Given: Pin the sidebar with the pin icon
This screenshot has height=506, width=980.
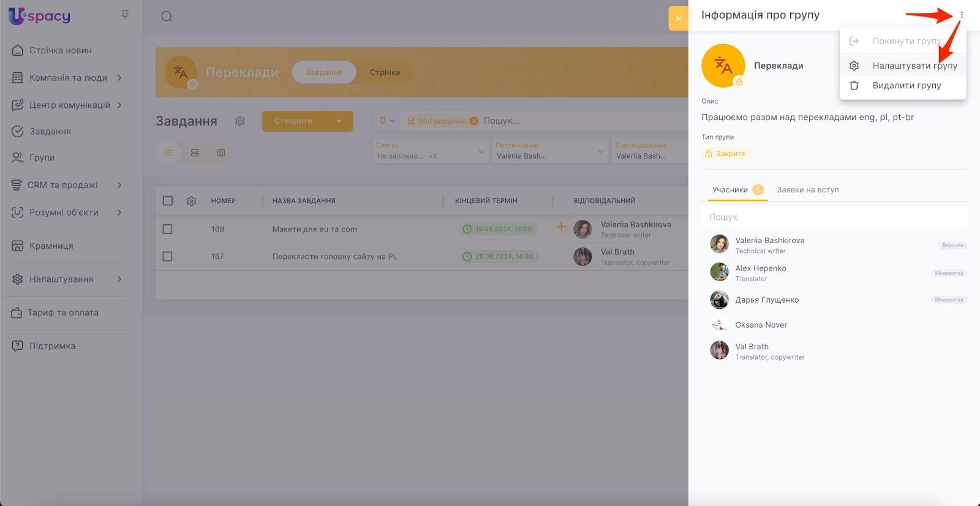Looking at the screenshot, I should [x=125, y=15].
